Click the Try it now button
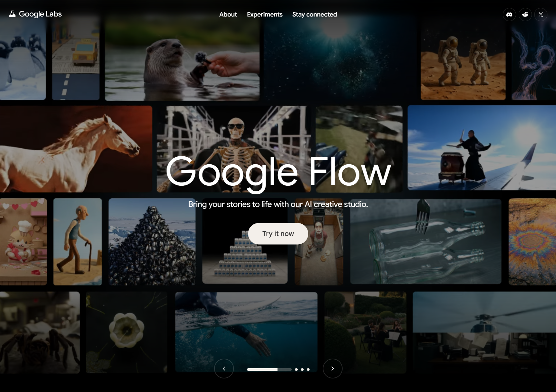The height and width of the screenshot is (392, 556). point(278,234)
